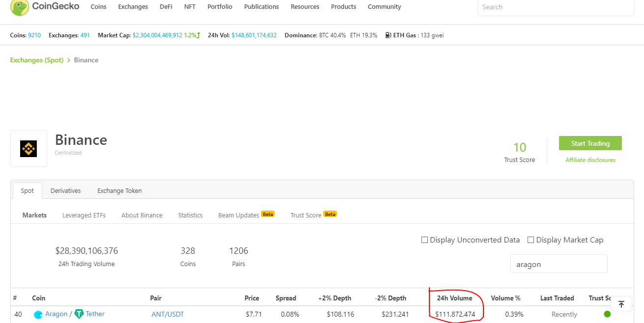The image size is (644, 323).
Task: Click the exchanges count 491 link
Action: (x=85, y=35)
